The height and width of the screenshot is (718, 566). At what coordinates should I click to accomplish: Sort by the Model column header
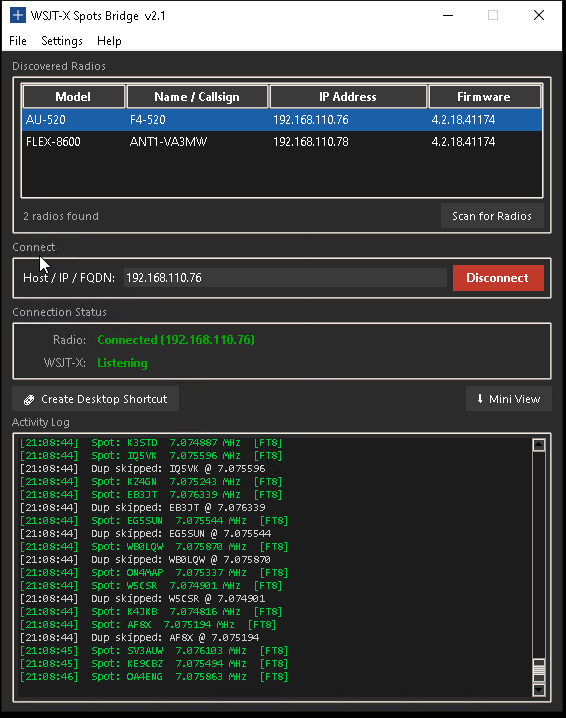(x=73, y=97)
